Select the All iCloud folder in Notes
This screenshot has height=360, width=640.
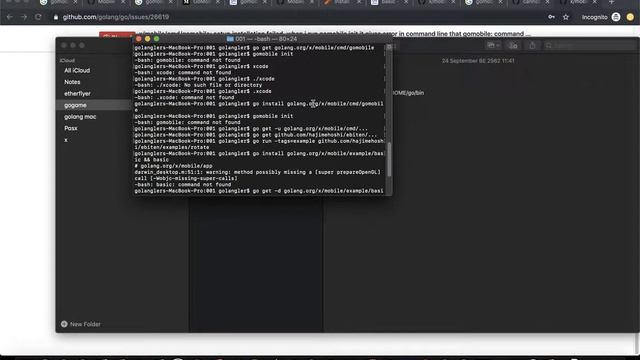coord(77,70)
